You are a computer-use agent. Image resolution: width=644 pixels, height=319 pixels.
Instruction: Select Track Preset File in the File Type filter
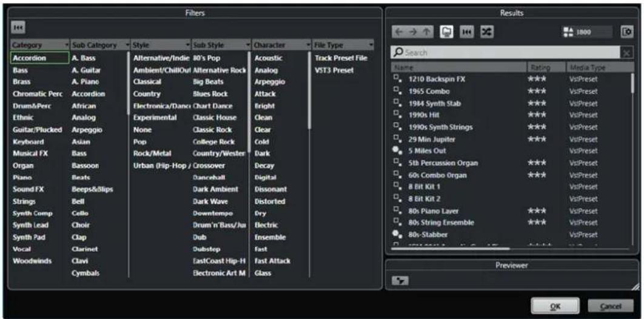coord(341,58)
